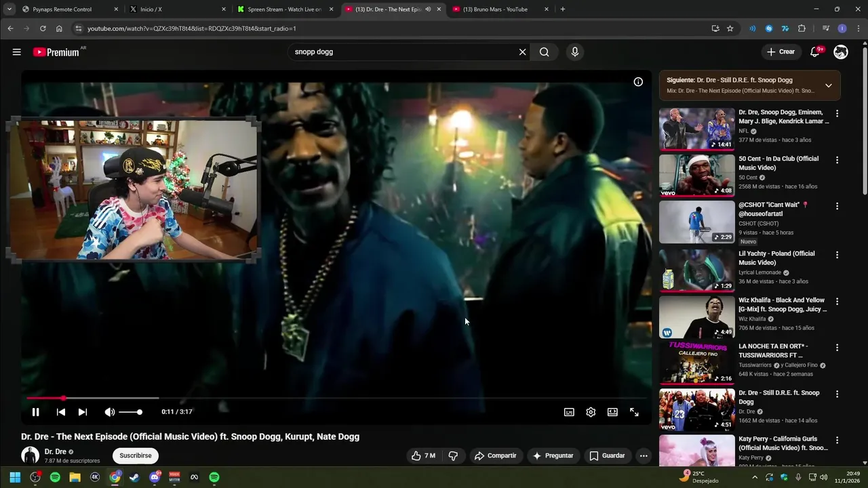Save the video with Guardar

coord(607,455)
